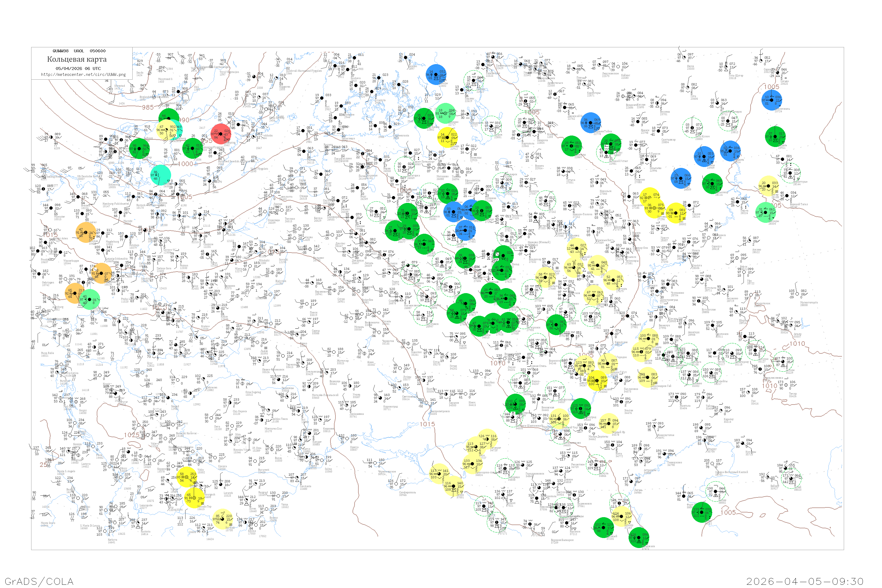Click the green station circle near Aalborg
This screenshot has height=588, width=882.
coord(140,148)
